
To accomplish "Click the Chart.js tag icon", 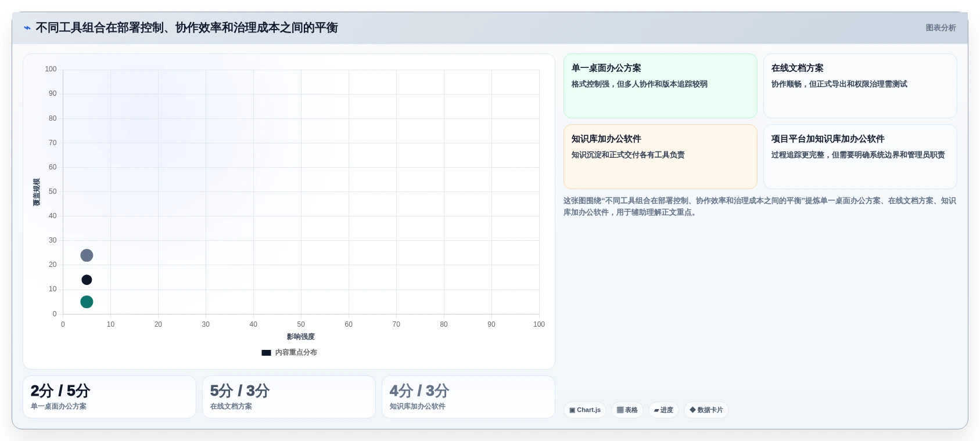I will (572, 410).
